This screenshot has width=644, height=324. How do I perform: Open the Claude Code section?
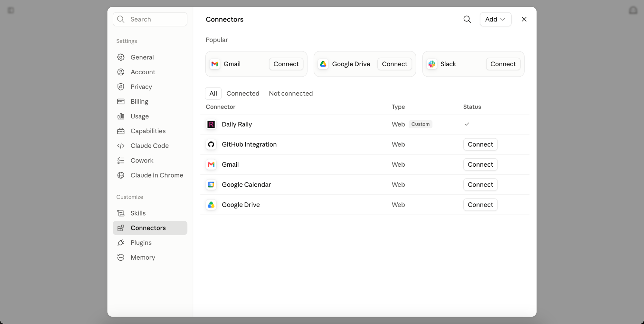[150, 146]
